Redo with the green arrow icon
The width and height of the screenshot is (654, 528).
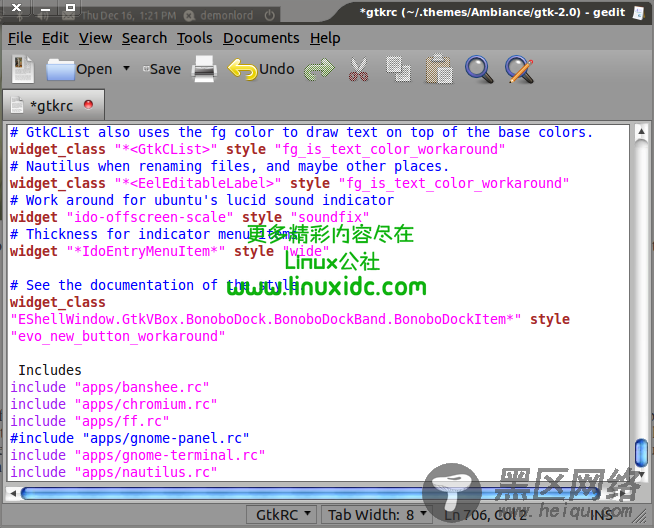(x=319, y=69)
